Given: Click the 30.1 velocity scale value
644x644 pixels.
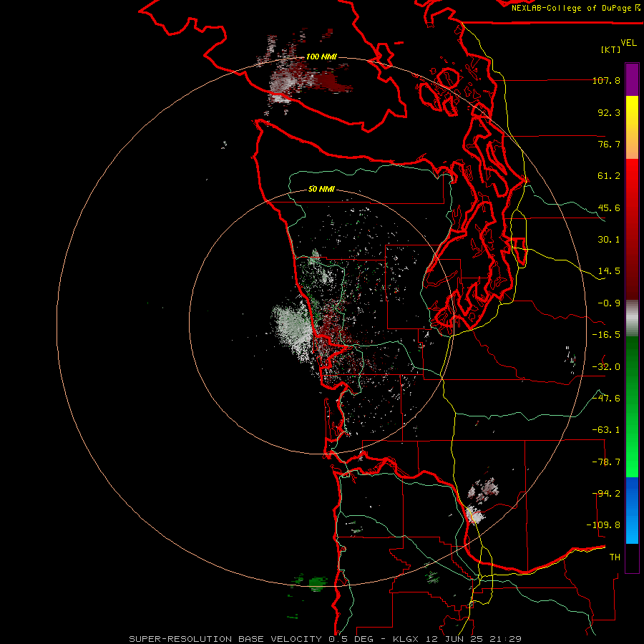Looking at the screenshot, I should point(609,240).
